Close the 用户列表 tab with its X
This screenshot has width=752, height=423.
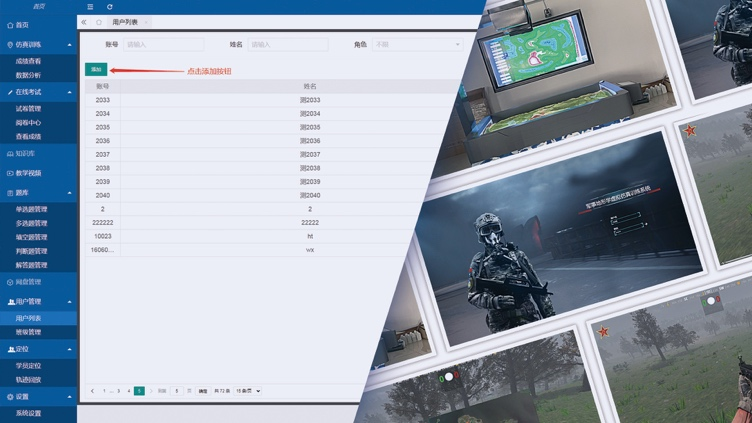point(147,21)
